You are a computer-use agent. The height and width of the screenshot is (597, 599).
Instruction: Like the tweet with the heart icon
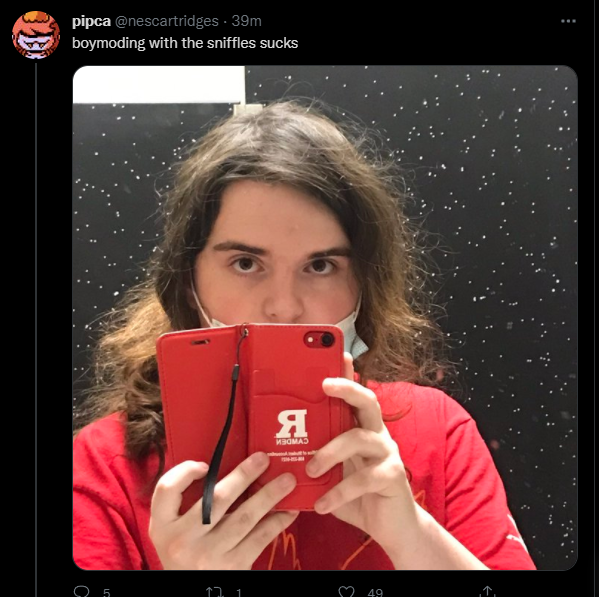pyautogui.click(x=346, y=592)
